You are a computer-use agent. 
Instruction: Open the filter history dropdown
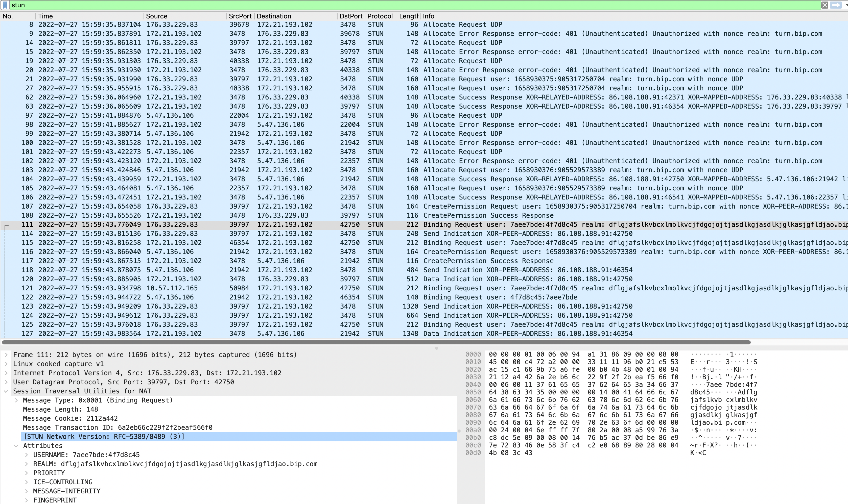(845, 5)
